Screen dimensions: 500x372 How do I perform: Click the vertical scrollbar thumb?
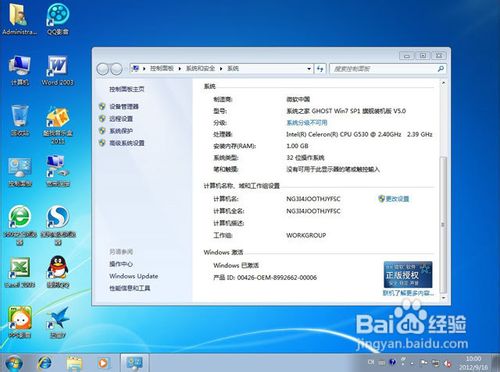[x=443, y=225]
